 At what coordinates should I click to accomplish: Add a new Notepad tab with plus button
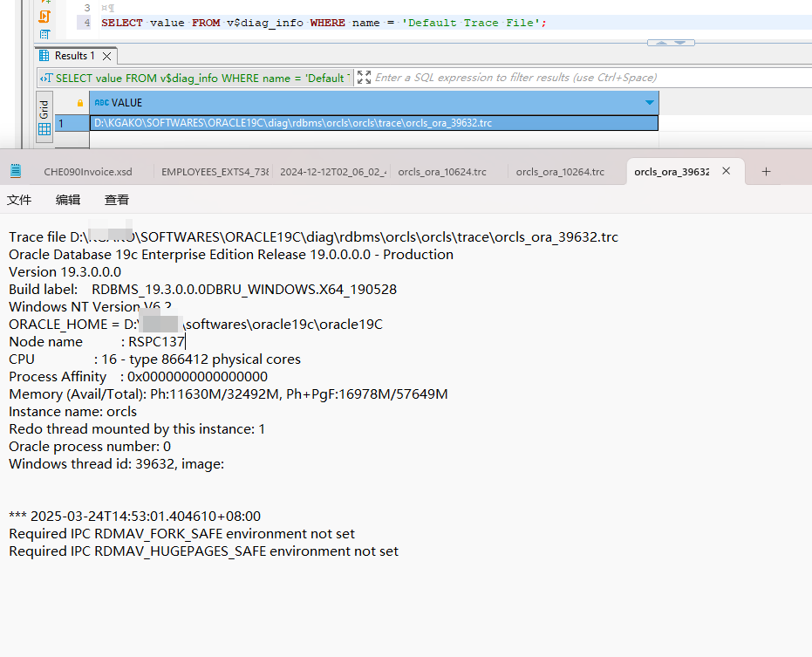(x=766, y=172)
